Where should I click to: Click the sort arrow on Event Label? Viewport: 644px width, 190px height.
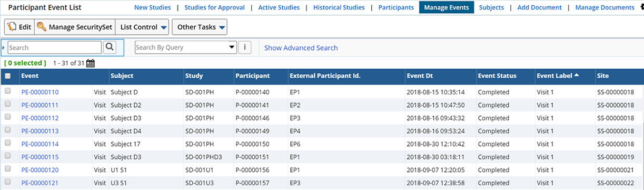[577, 75]
